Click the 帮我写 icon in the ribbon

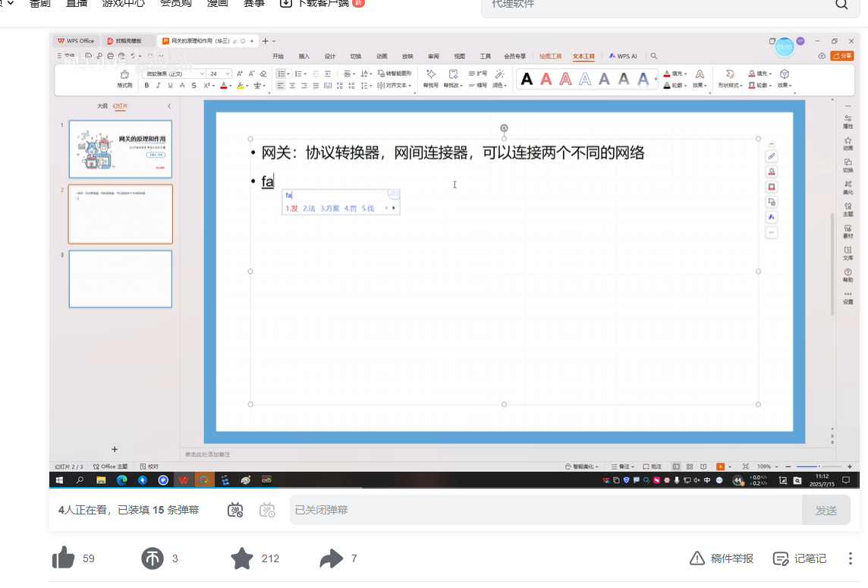pyautogui.click(x=431, y=78)
